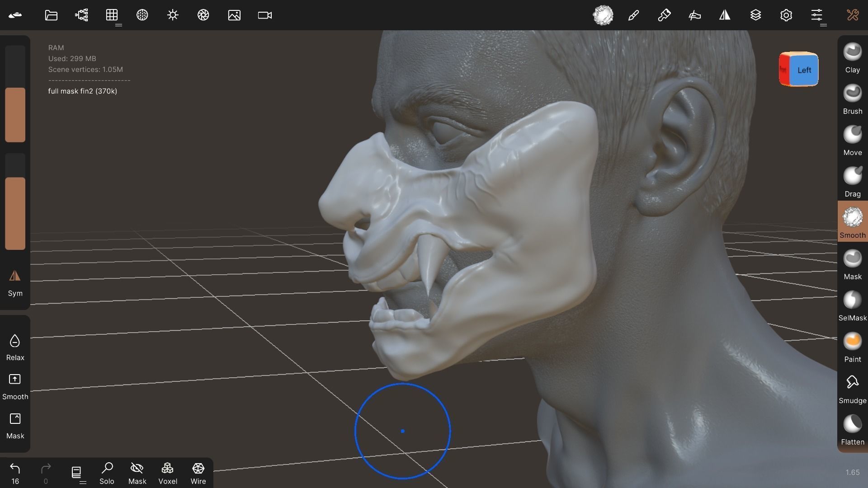Click the Left face of view cube

(804, 70)
